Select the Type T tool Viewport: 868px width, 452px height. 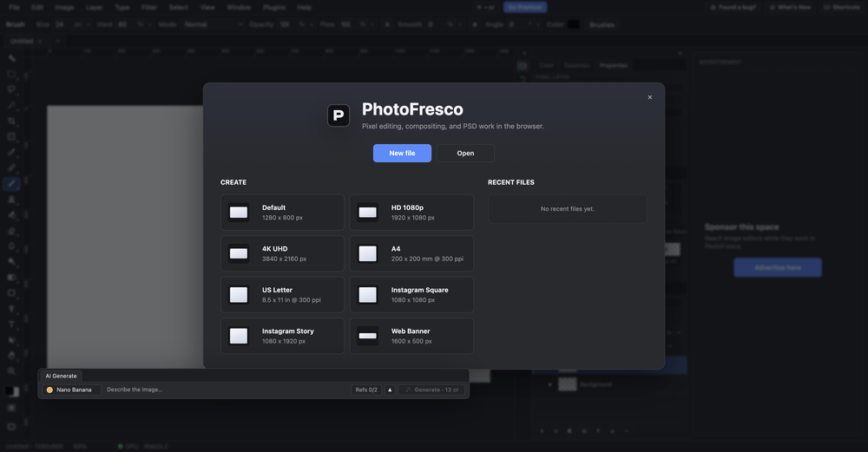11,324
